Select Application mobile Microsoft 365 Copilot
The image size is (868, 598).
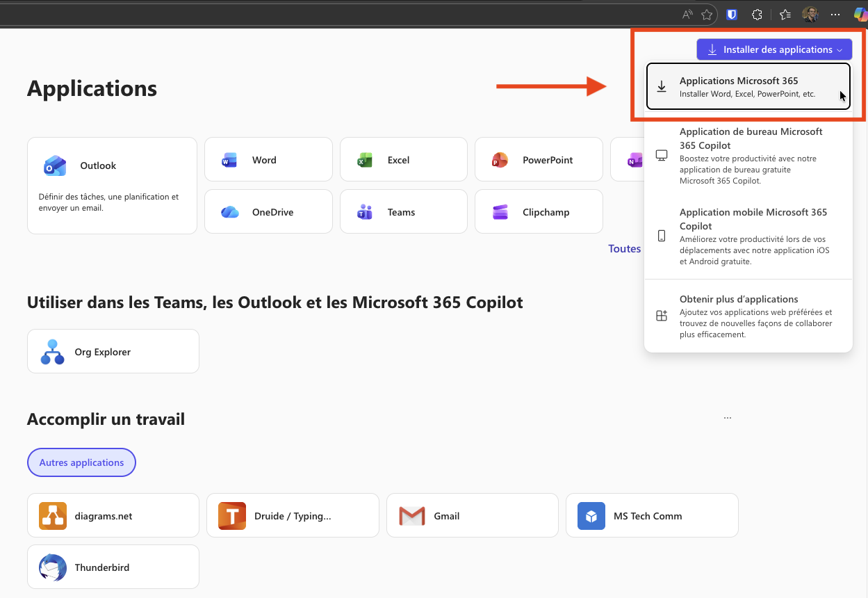tap(748, 236)
